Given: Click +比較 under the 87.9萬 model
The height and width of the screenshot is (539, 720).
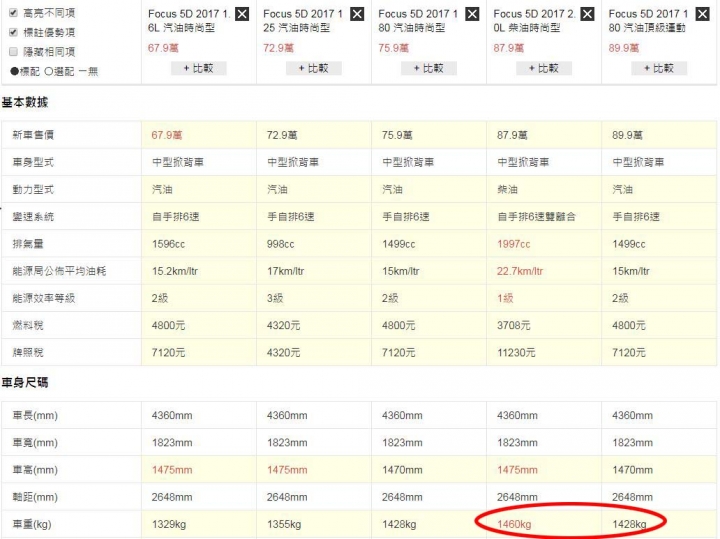Looking at the screenshot, I should [544, 68].
